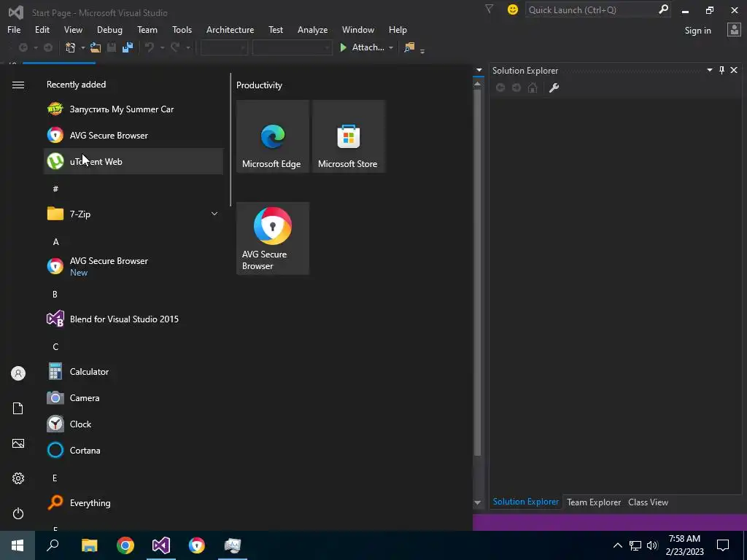Click Solution Explorer Home icon
The image size is (747, 560).
533,87
